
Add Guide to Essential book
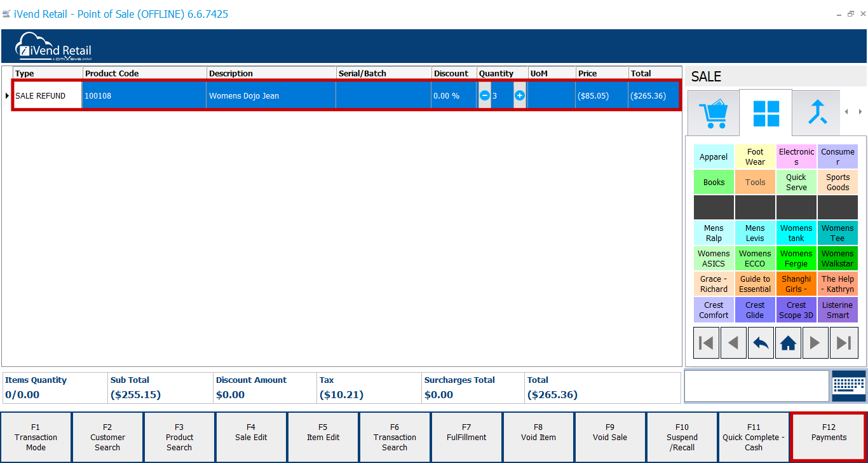coord(755,284)
